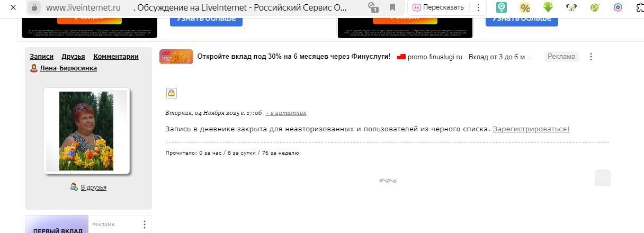Open the Записи tab
This screenshot has width=644, height=233.
coord(41,57)
